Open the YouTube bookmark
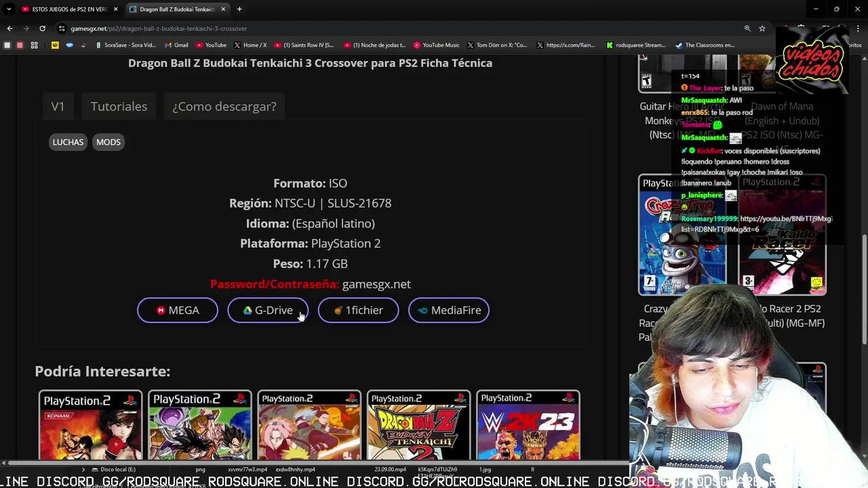The width and height of the screenshot is (868, 488). pyautogui.click(x=211, y=45)
